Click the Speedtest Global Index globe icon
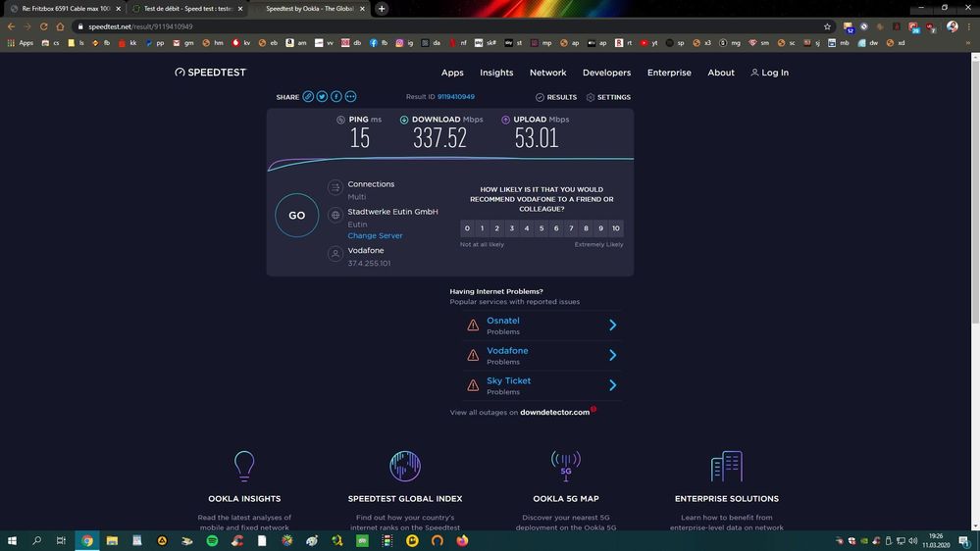 point(405,466)
